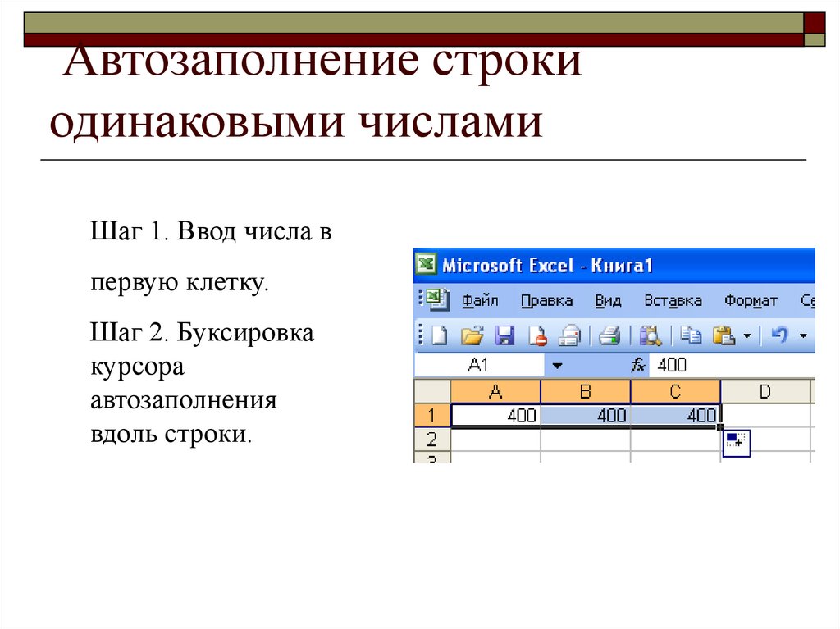
Task: Click cell C1 containing 400
Action: (676, 415)
